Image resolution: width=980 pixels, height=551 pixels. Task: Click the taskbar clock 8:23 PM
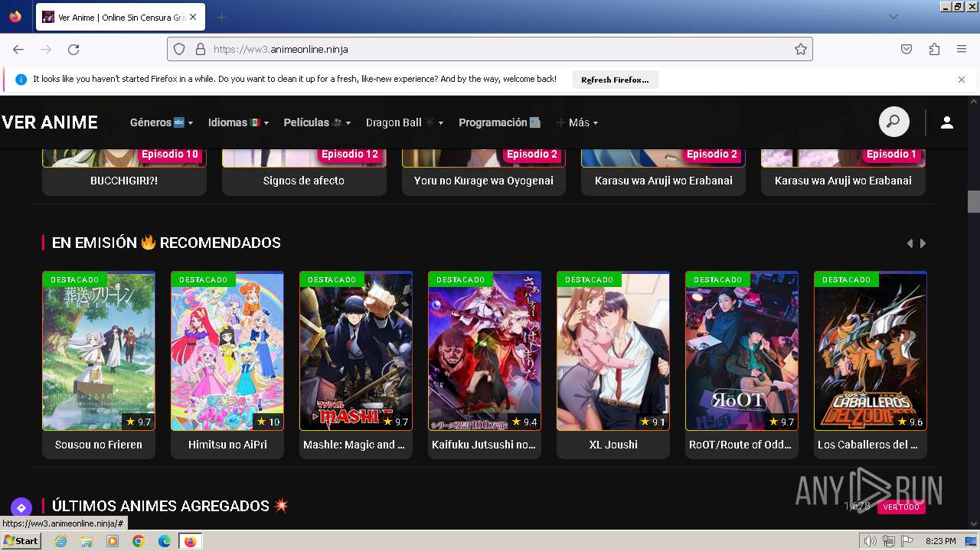[940, 541]
